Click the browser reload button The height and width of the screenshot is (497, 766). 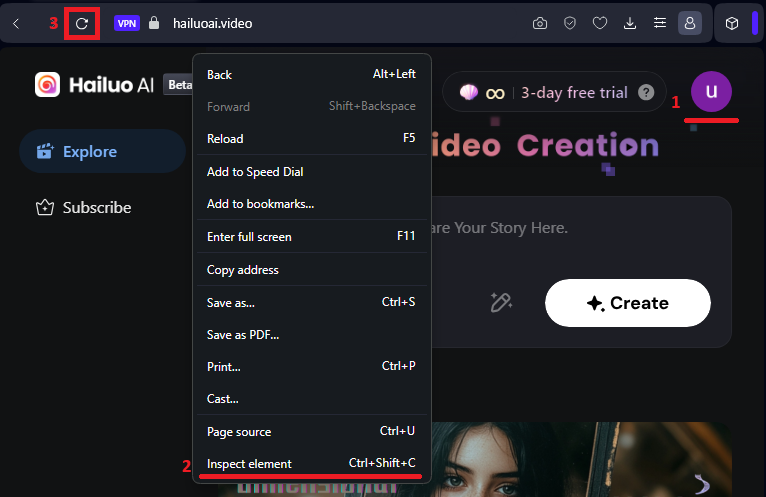tap(82, 23)
